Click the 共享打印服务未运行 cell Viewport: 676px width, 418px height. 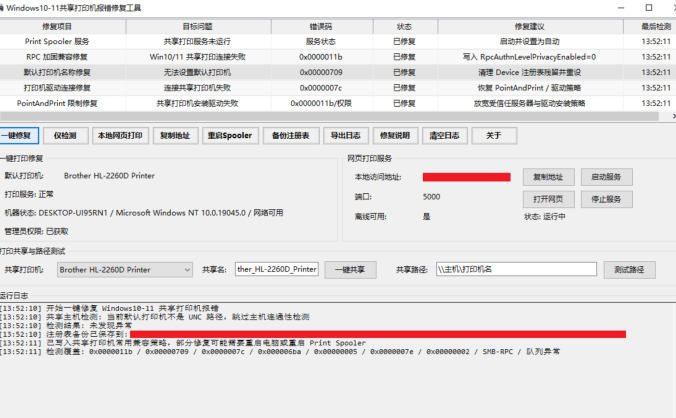pyautogui.click(x=197, y=41)
